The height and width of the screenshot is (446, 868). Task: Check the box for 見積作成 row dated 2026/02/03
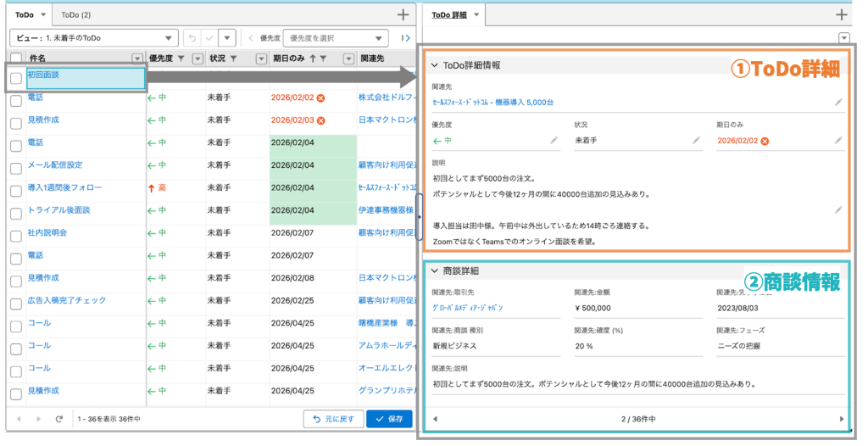(16, 124)
